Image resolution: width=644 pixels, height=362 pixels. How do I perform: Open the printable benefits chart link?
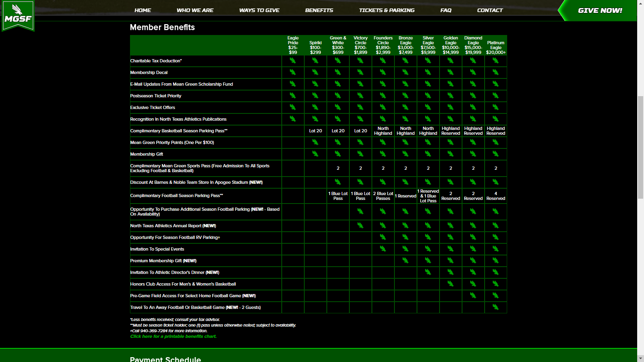(173, 337)
